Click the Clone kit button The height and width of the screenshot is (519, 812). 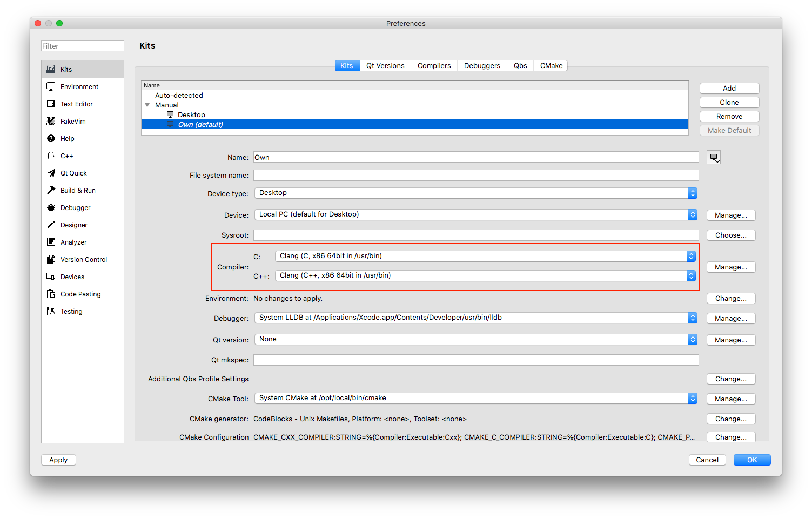pyautogui.click(x=729, y=103)
